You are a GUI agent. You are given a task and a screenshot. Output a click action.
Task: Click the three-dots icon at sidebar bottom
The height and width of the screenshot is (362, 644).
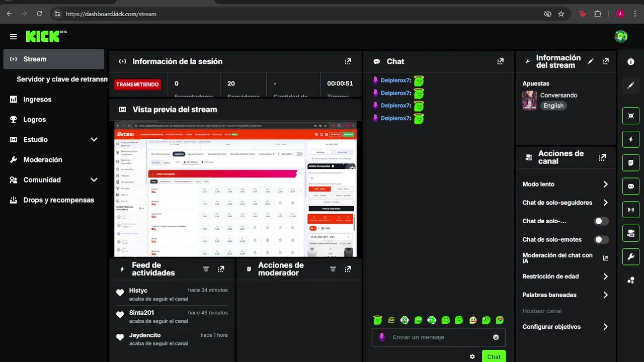[631, 280]
